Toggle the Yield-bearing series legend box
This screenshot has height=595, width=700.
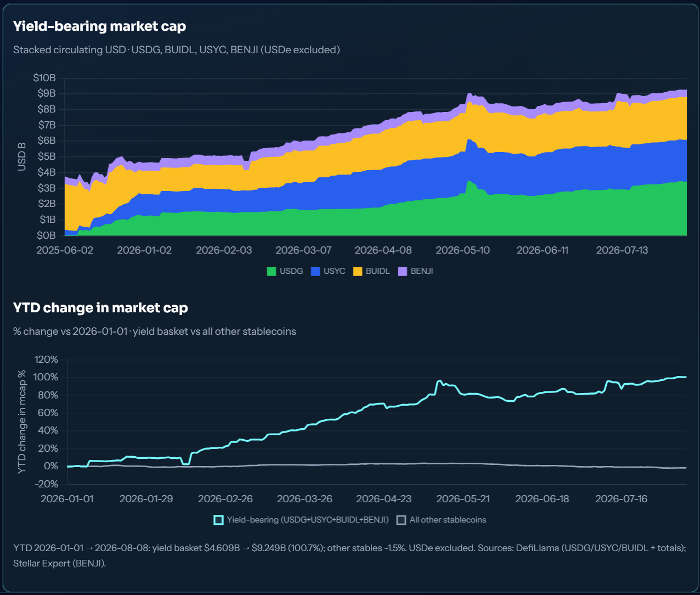point(218,520)
